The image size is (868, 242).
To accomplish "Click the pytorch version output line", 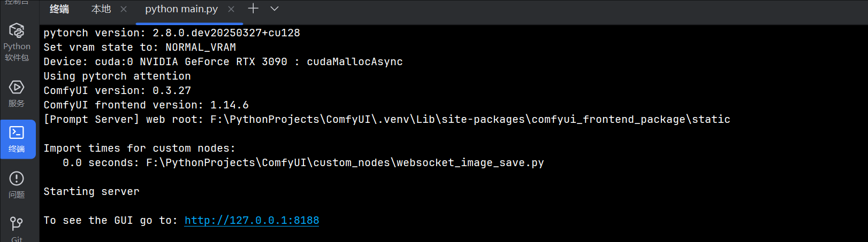I will point(172,33).
